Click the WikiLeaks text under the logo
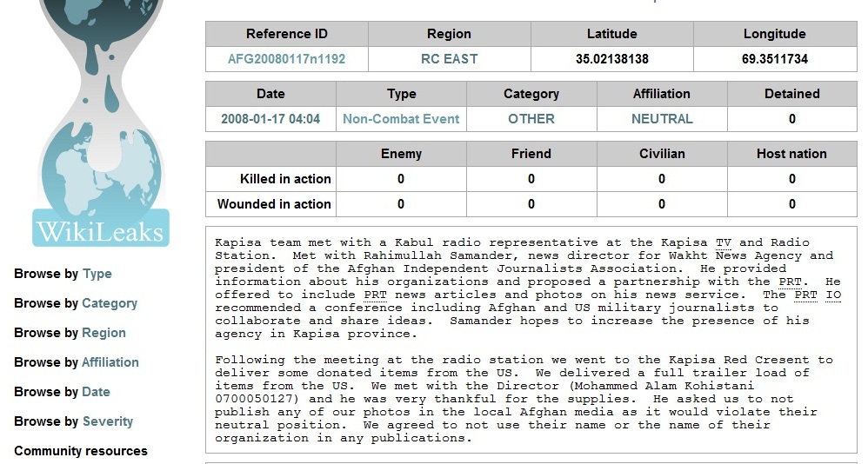The height and width of the screenshot is (464, 868). [99, 232]
